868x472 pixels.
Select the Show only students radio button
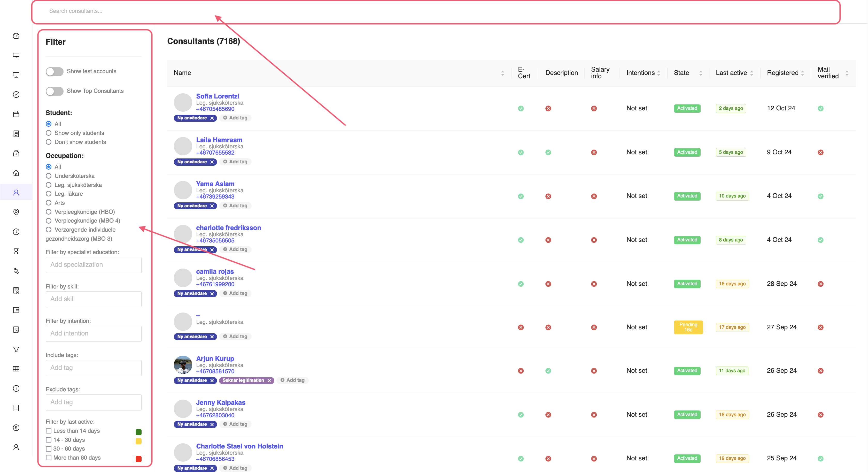pyautogui.click(x=49, y=133)
